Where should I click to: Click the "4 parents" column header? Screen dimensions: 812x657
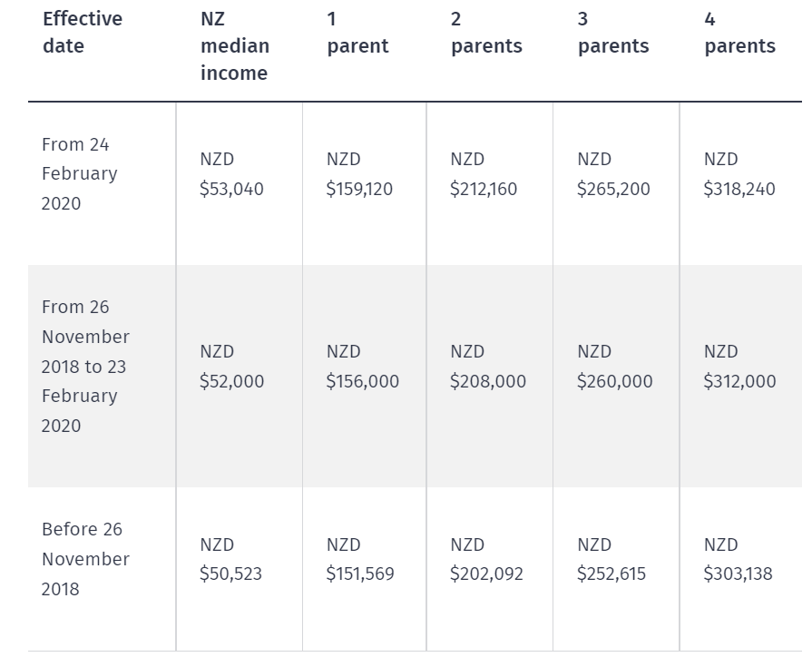(739, 33)
